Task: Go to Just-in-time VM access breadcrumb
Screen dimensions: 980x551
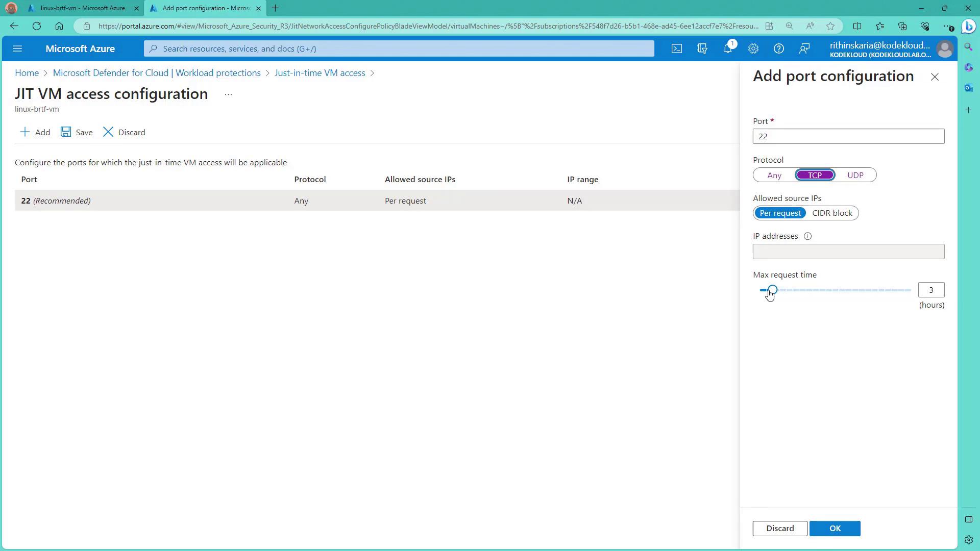Action: coord(320,73)
